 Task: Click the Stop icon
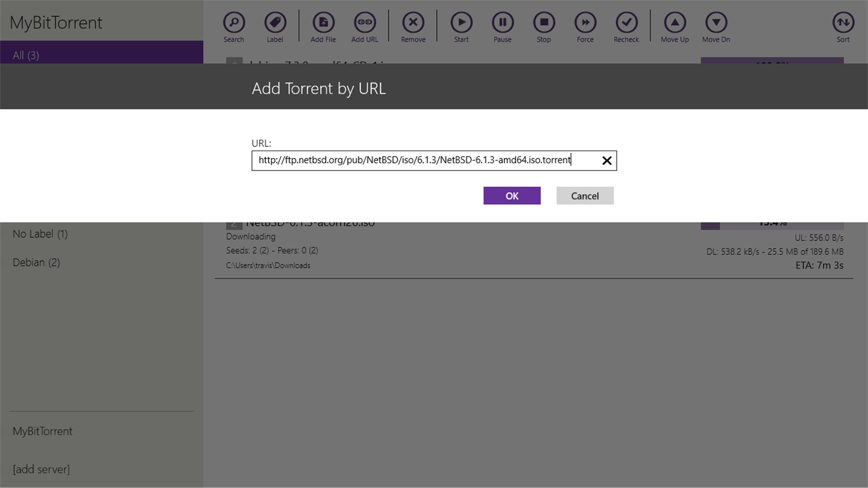click(x=544, y=23)
